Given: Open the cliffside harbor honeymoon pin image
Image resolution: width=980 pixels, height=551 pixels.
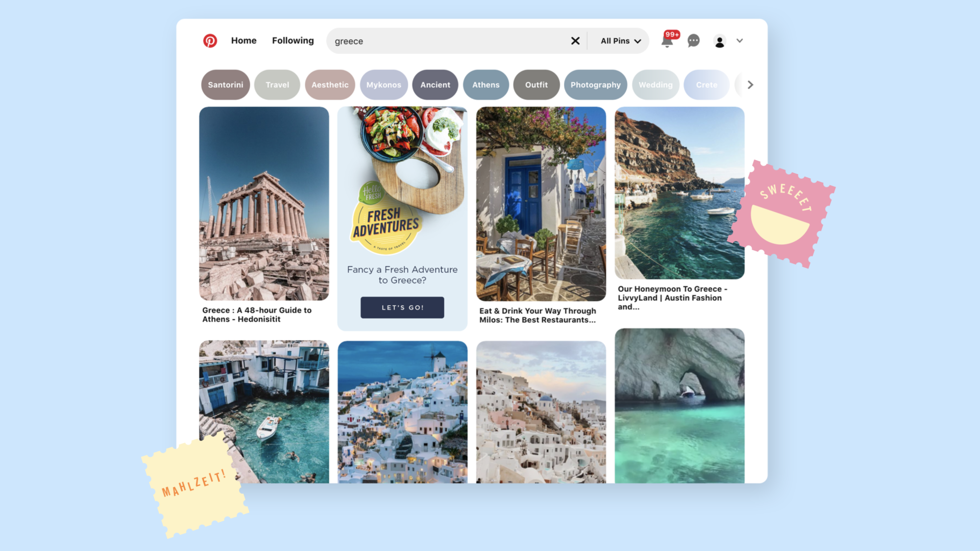Looking at the screenshot, I should (680, 193).
